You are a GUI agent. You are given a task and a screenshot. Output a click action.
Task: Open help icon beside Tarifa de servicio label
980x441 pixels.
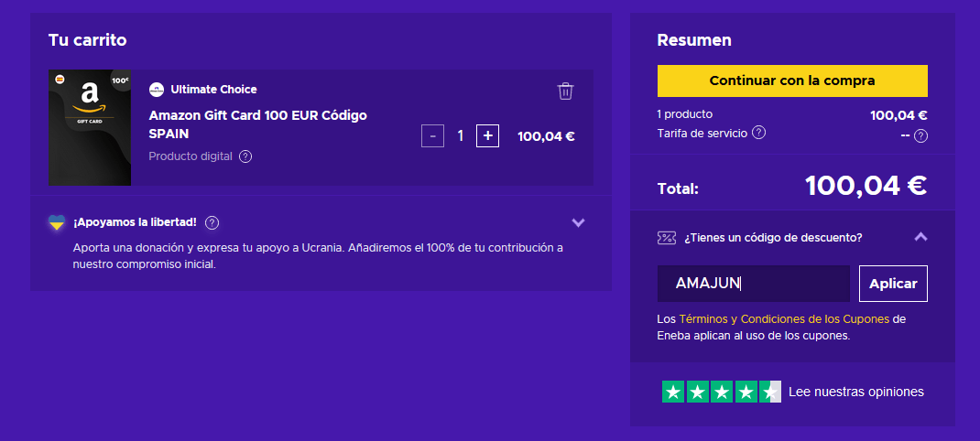(x=758, y=133)
